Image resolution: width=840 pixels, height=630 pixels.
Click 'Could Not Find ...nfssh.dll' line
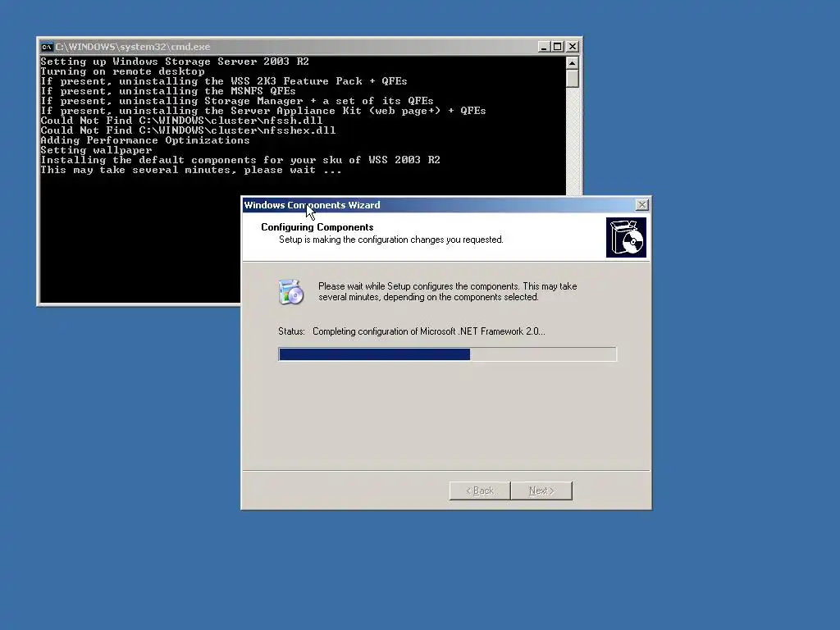(x=181, y=121)
